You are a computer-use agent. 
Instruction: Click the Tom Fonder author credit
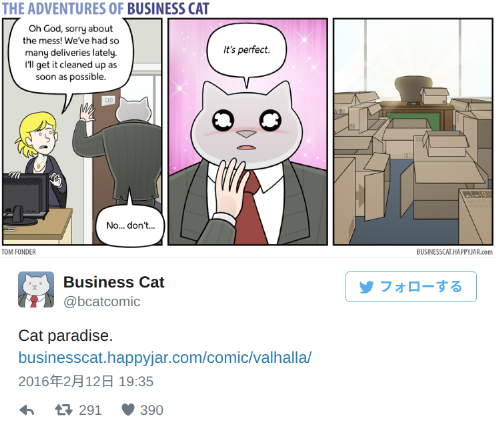(x=19, y=252)
